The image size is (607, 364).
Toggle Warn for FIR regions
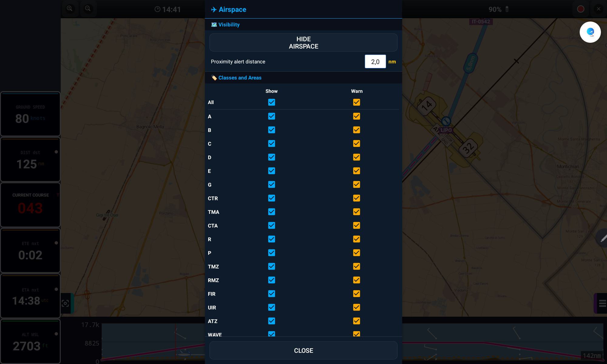[357, 294]
